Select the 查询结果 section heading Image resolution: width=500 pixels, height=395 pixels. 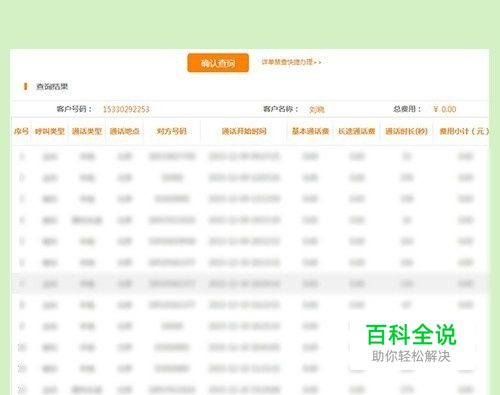[52, 87]
